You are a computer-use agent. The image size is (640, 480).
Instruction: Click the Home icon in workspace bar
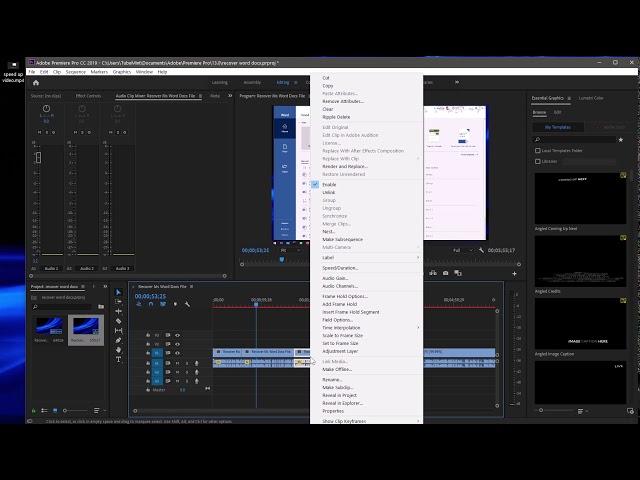click(36, 83)
